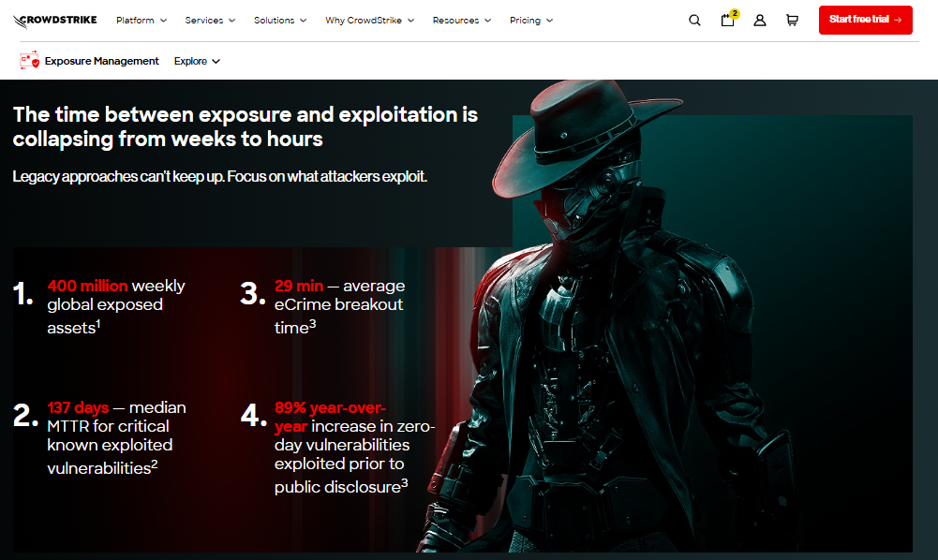Expand the Solutions menu

280,21
